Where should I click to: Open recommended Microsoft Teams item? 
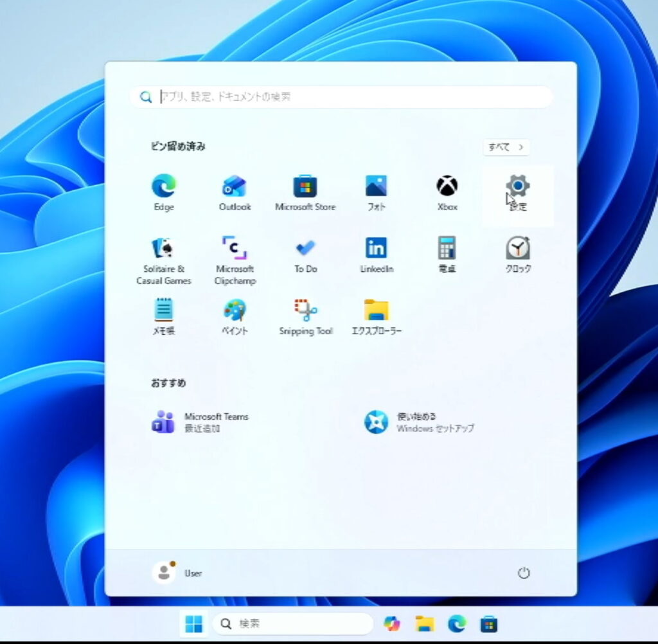coord(200,422)
